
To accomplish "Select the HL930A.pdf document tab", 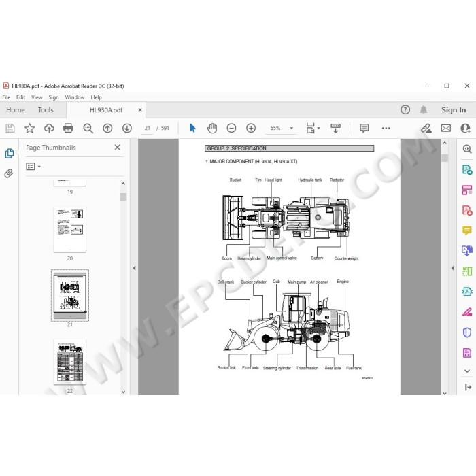I will coord(106,110).
